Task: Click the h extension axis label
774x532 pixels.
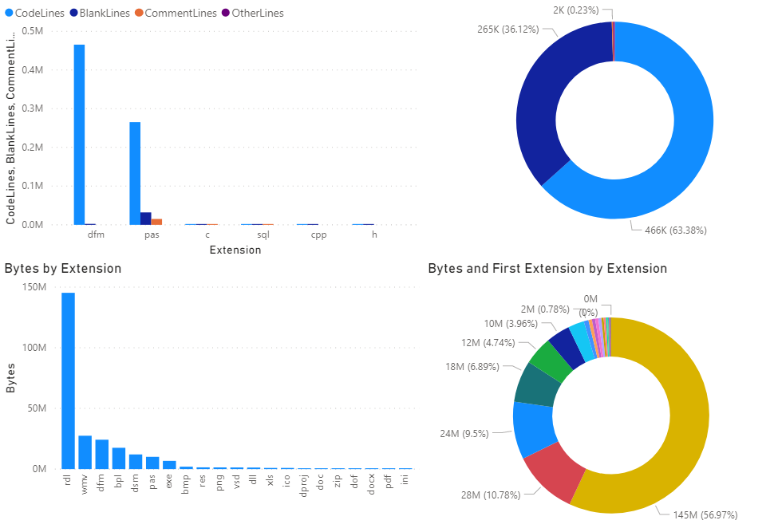Action: (x=375, y=234)
